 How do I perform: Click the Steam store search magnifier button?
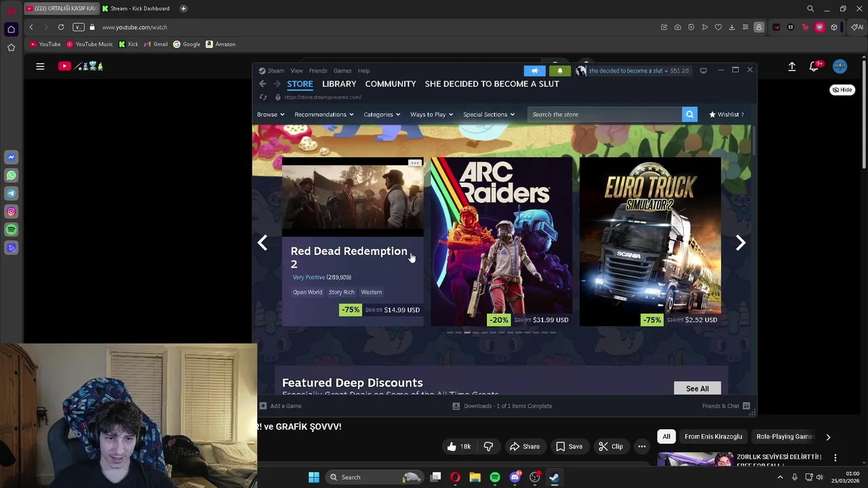pos(690,115)
